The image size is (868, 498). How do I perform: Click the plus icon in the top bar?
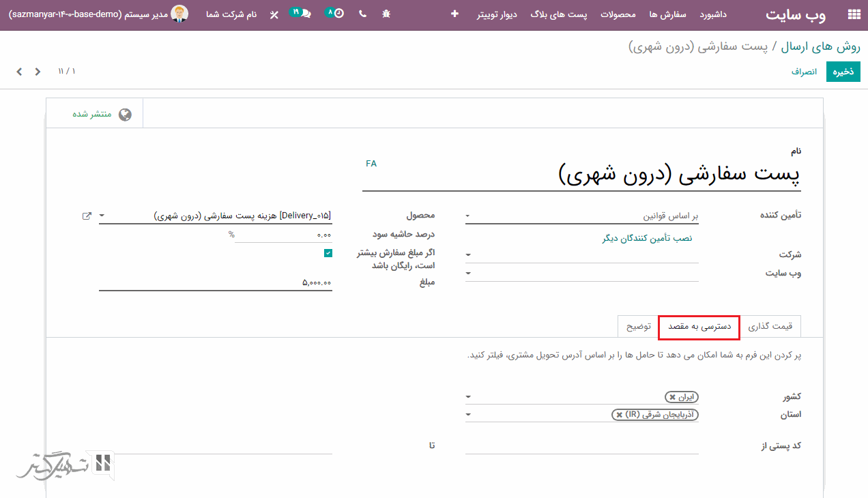click(455, 14)
